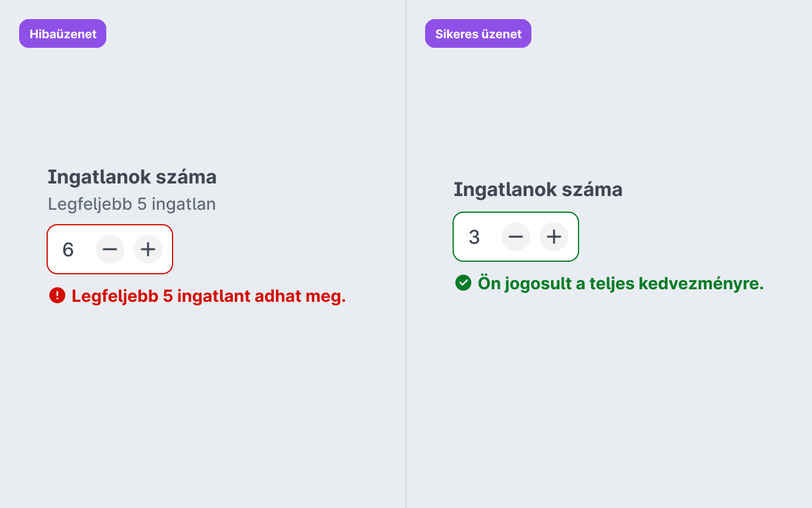812x508 pixels.
Task: Click the vertical divider between the two panels
Action: click(406, 254)
